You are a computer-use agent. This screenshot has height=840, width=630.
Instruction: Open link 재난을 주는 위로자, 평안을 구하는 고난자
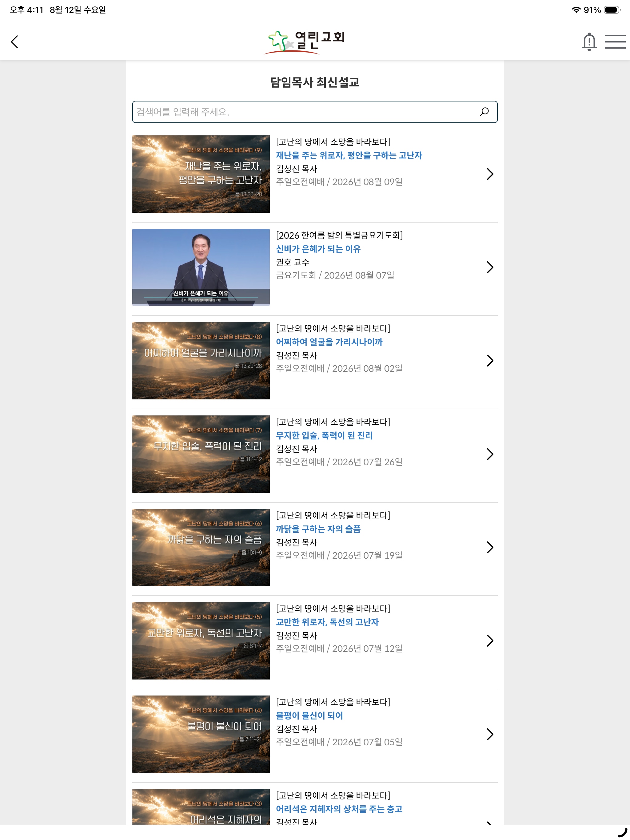pos(349,155)
